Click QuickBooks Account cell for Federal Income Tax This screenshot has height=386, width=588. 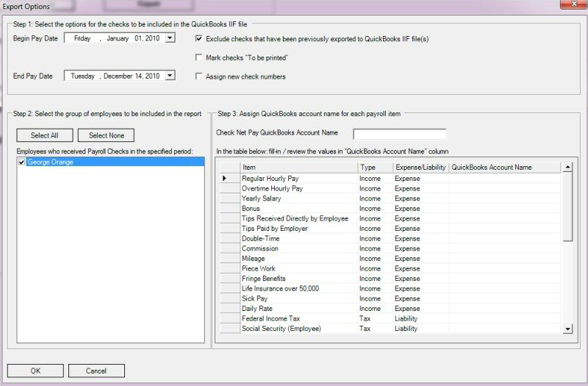[x=505, y=318]
